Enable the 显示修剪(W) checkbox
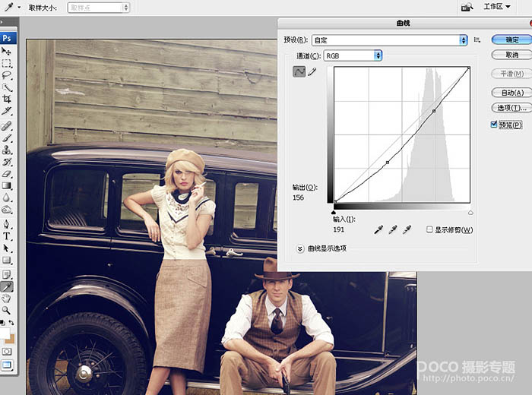Screen dimensions: 532x395 (x=430, y=229)
